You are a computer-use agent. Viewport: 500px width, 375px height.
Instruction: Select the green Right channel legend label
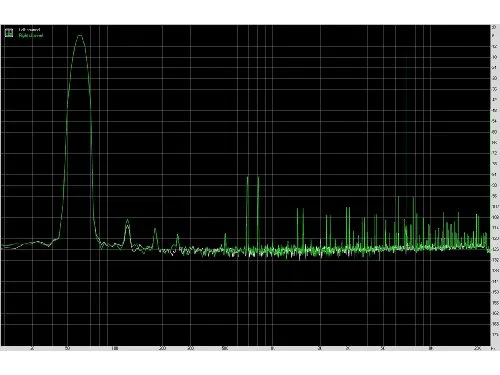coord(31,35)
